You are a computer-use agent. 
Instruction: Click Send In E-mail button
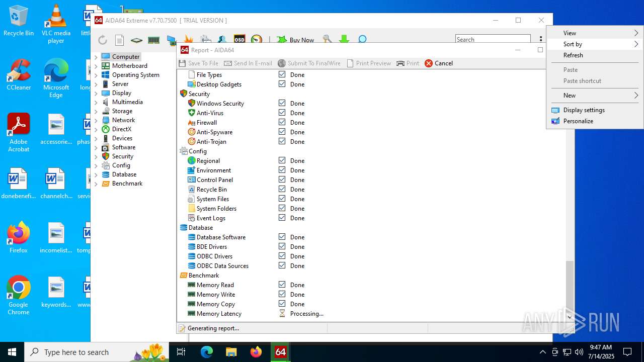[x=248, y=63]
